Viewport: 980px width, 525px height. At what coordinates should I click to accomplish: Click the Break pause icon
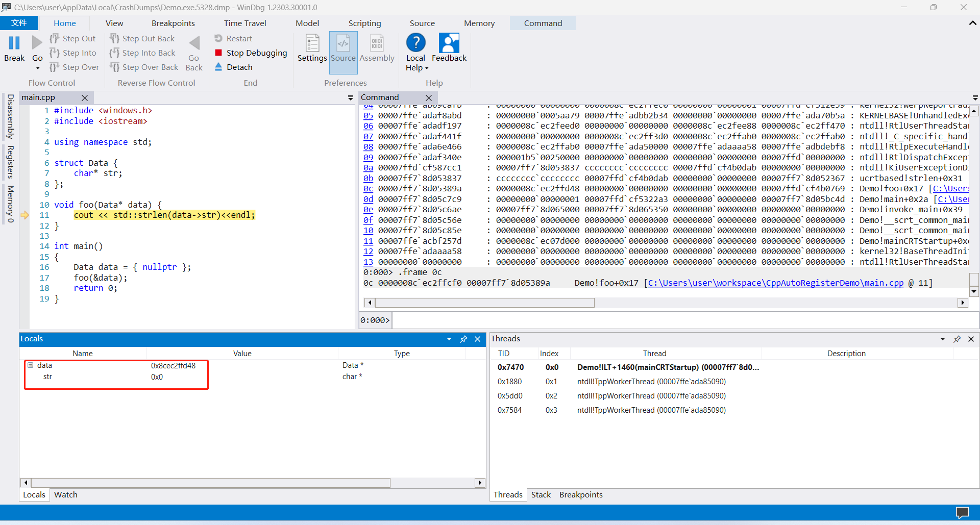click(x=14, y=43)
